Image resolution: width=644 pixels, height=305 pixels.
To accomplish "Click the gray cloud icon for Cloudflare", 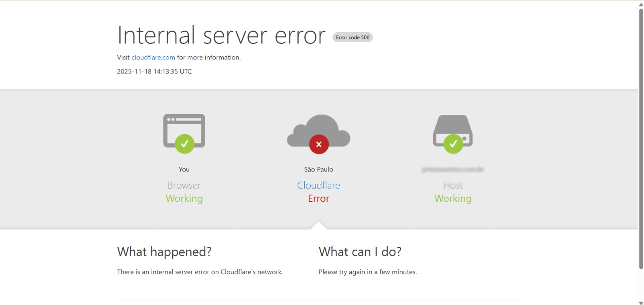I will pos(318,129).
